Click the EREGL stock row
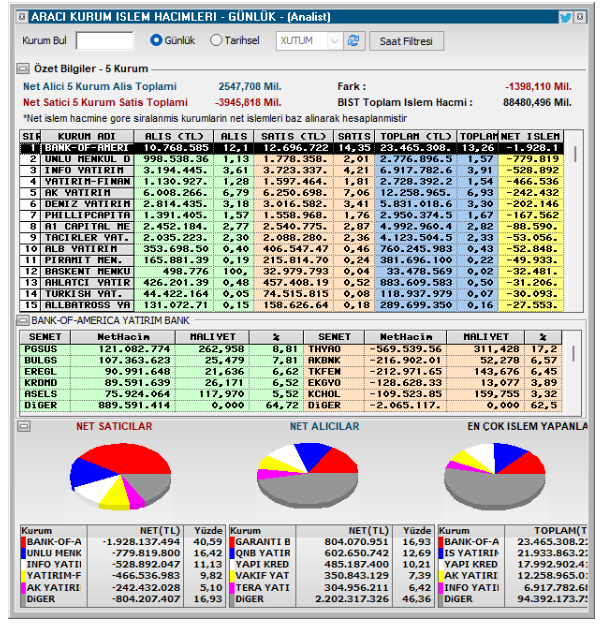The height and width of the screenshot is (628, 606). 161,372
